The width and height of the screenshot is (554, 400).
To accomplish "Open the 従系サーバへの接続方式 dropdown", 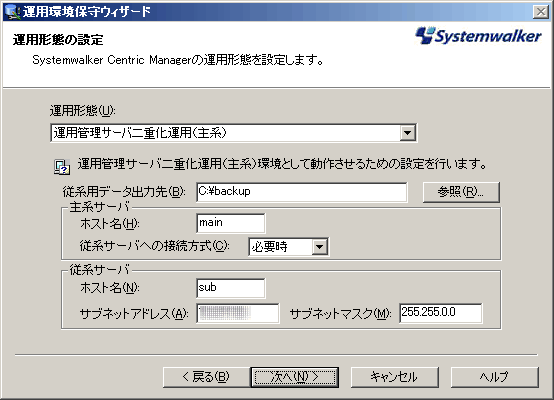I will point(289,247).
